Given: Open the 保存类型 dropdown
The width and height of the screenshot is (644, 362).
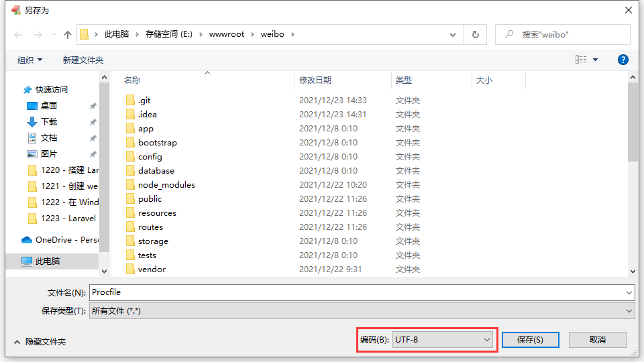Looking at the screenshot, I should 362,310.
